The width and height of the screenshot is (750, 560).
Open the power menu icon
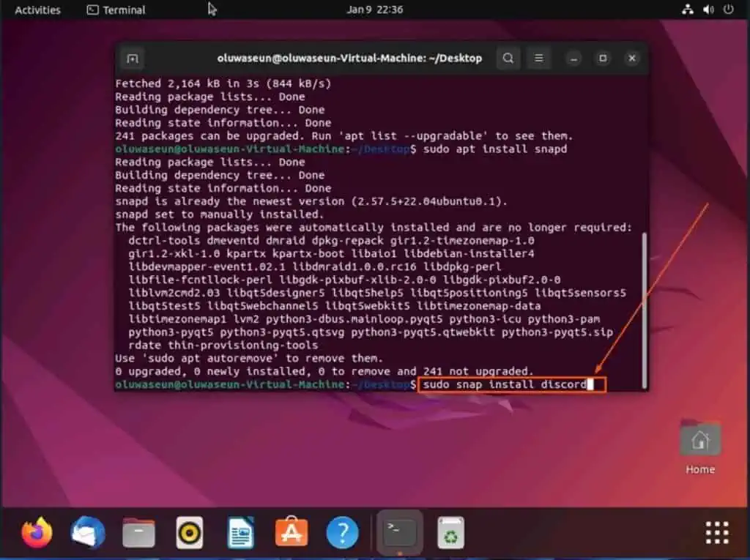point(729,9)
